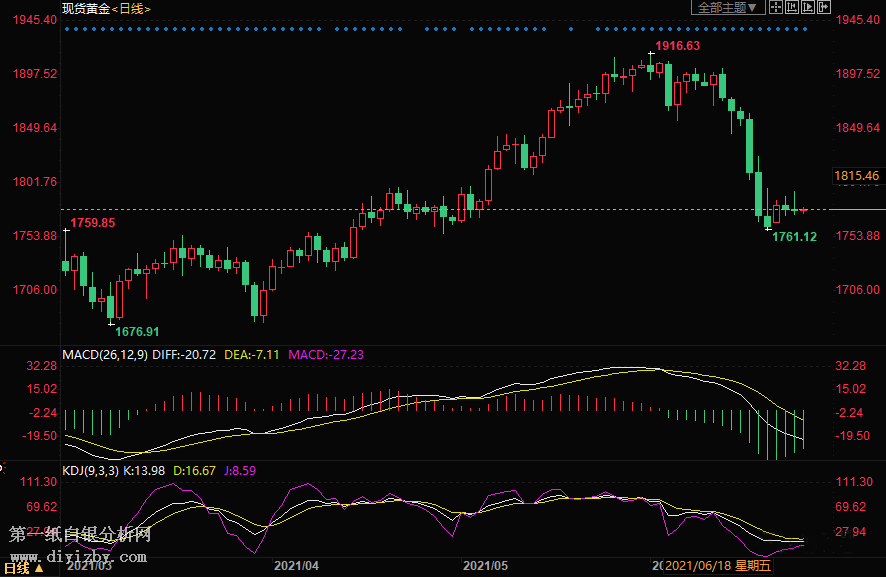Click the fit-width range icon in toolbar
The width and height of the screenshot is (886, 577).
coord(790,8)
